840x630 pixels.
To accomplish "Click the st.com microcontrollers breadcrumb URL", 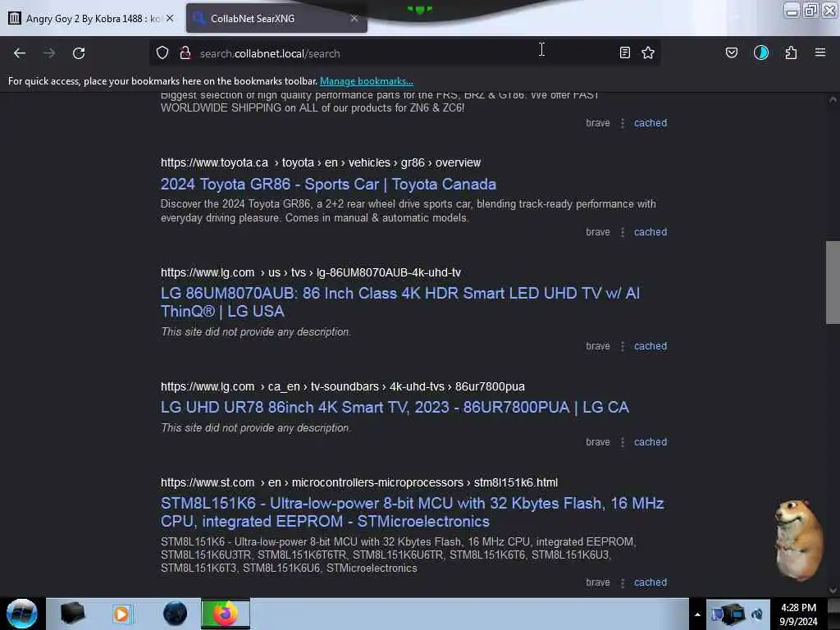I will [359, 482].
